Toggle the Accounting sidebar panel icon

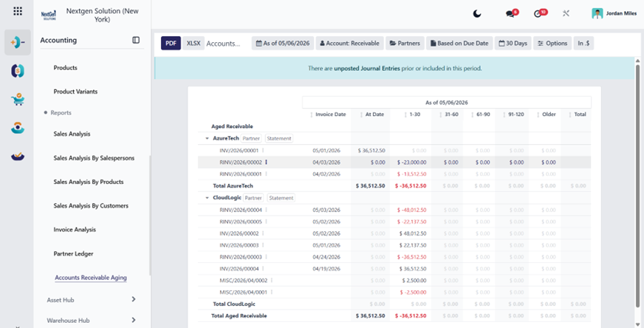[x=136, y=40]
